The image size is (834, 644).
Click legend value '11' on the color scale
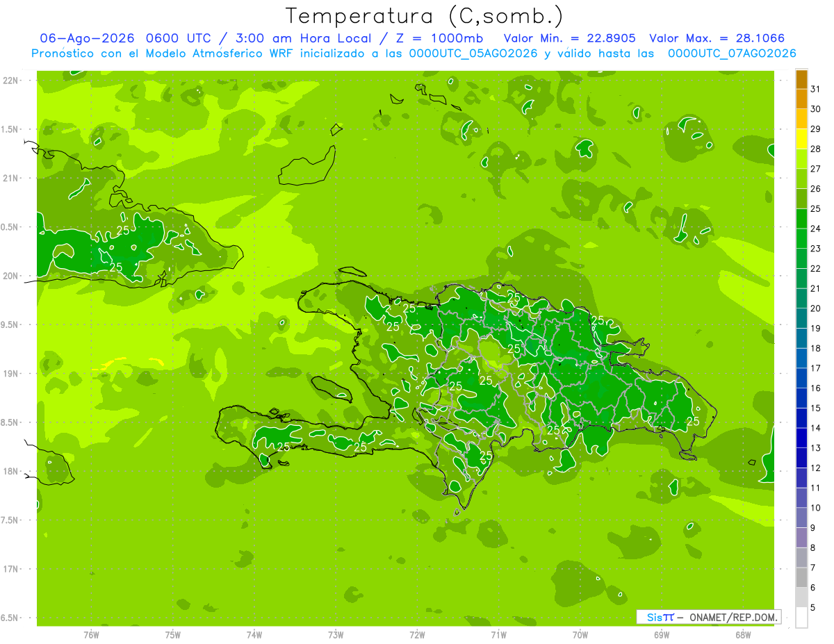coord(815,488)
